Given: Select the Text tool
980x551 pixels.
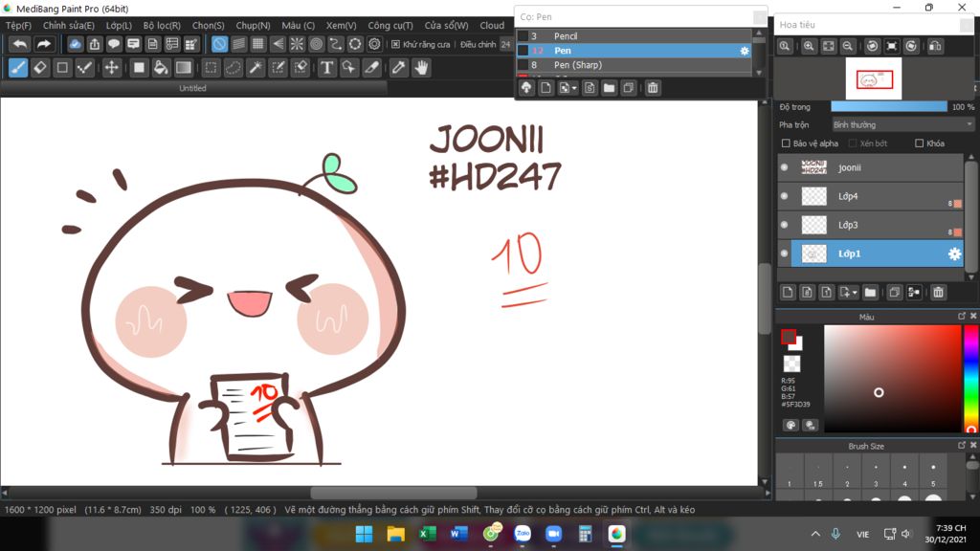Looking at the screenshot, I should [326, 68].
